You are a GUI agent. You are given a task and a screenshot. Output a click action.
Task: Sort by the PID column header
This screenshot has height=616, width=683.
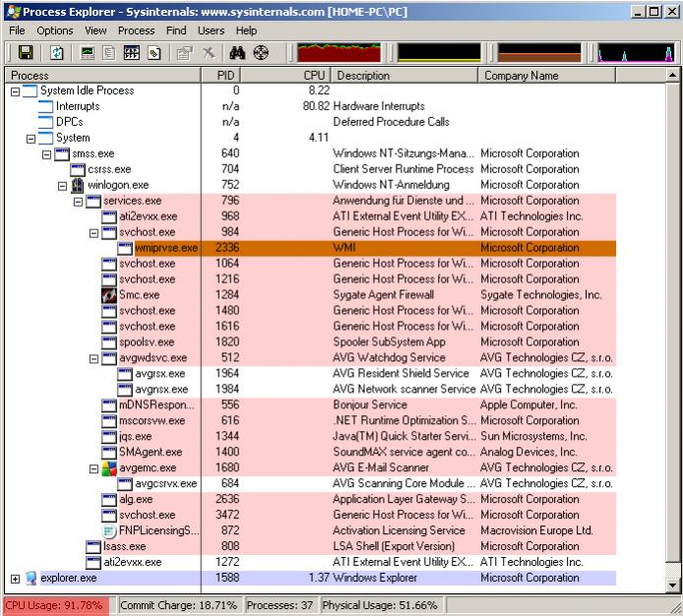(x=220, y=76)
